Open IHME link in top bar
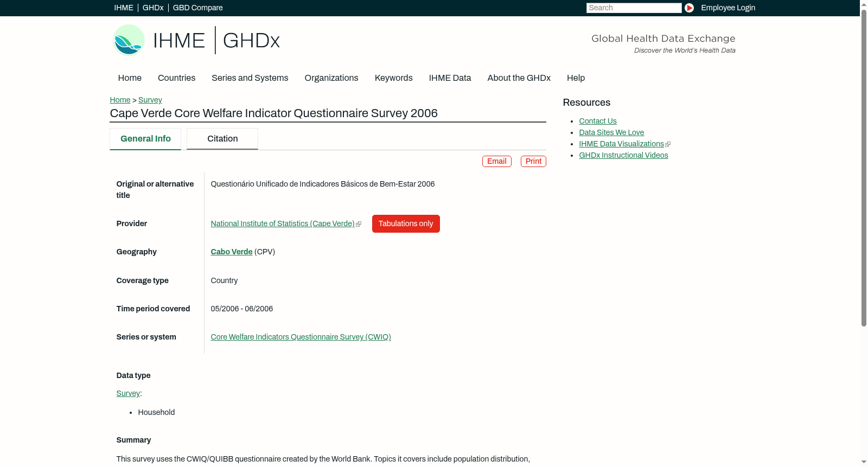Viewport: 868px width, 467px height. [x=124, y=8]
